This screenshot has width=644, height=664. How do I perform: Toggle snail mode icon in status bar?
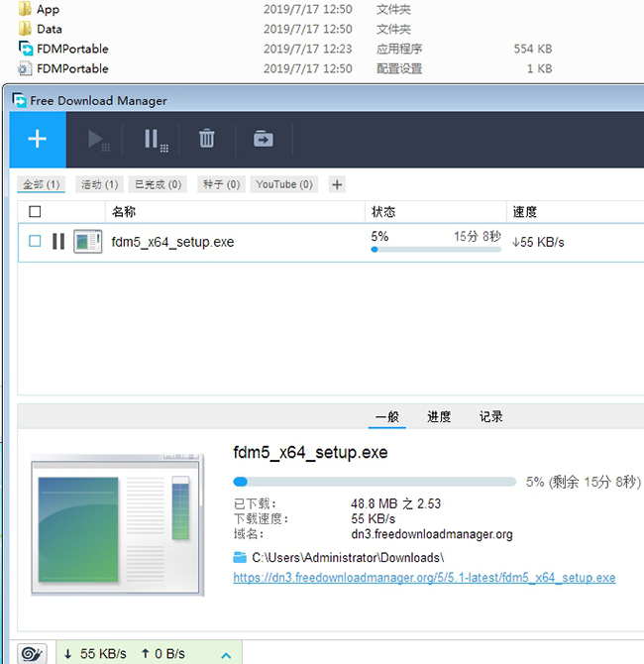coord(31,653)
